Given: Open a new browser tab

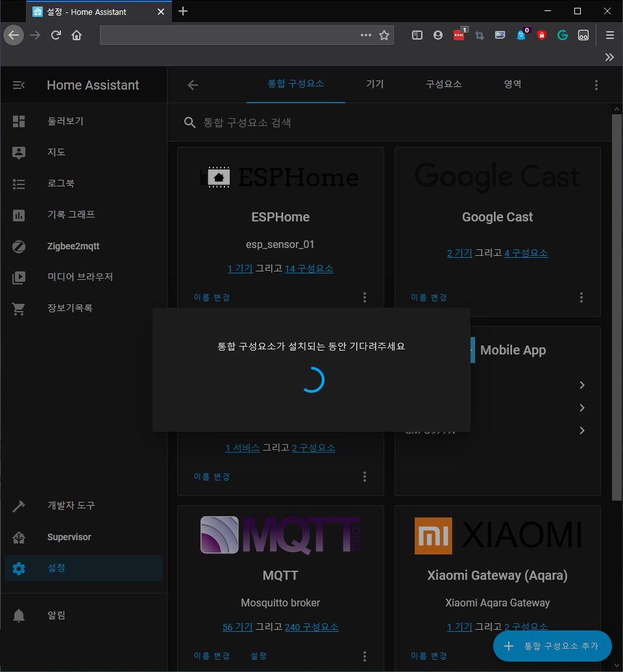Looking at the screenshot, I should [183, 11].
